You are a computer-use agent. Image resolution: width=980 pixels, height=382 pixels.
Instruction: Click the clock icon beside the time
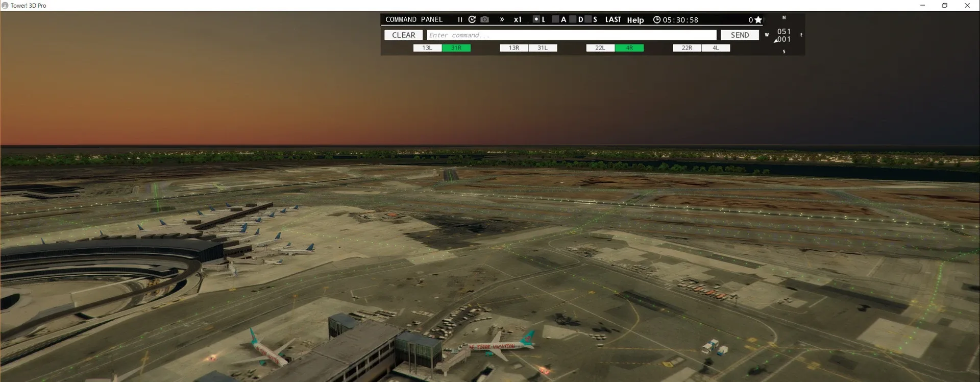point(657,20)
